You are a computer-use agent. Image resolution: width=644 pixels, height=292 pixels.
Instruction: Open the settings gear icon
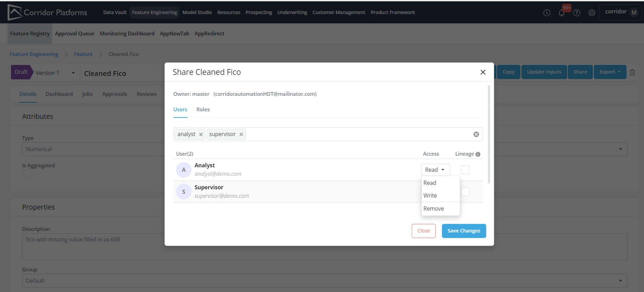pos(591,13)
